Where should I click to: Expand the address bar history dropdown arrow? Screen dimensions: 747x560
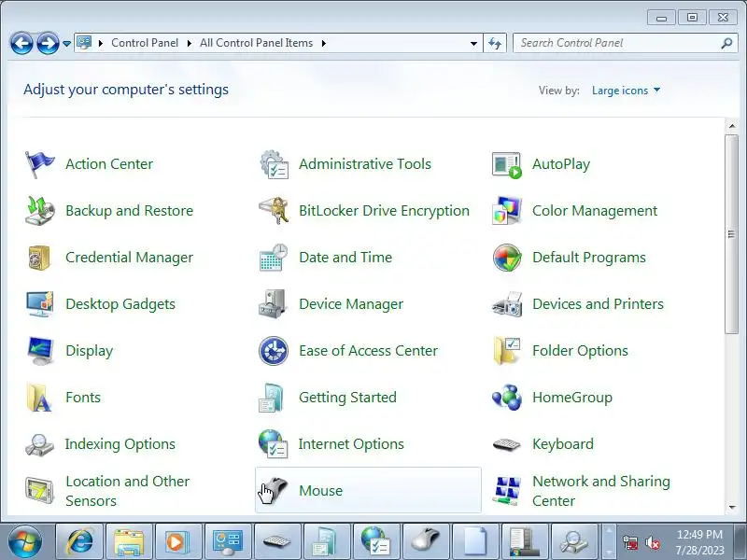[473, 43]
